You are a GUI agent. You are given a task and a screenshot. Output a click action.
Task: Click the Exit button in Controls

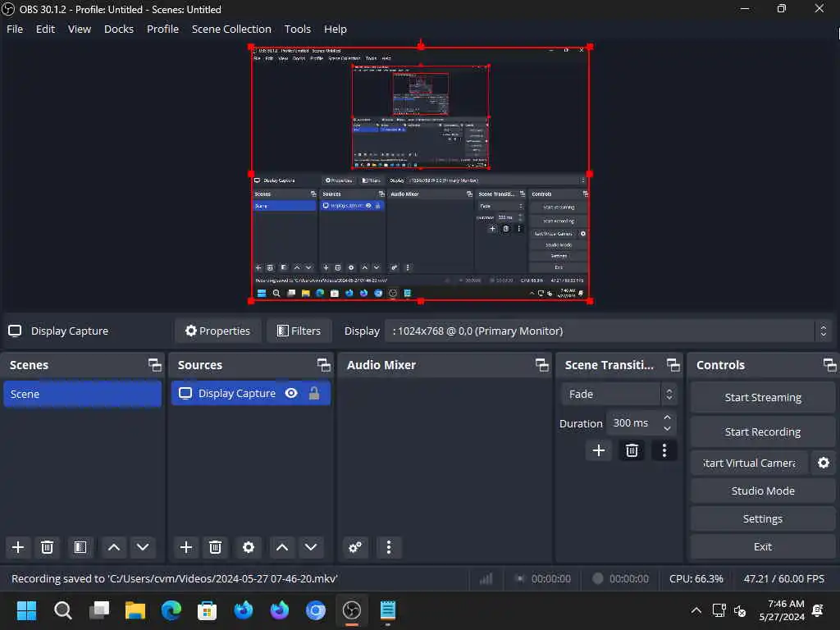763,546
